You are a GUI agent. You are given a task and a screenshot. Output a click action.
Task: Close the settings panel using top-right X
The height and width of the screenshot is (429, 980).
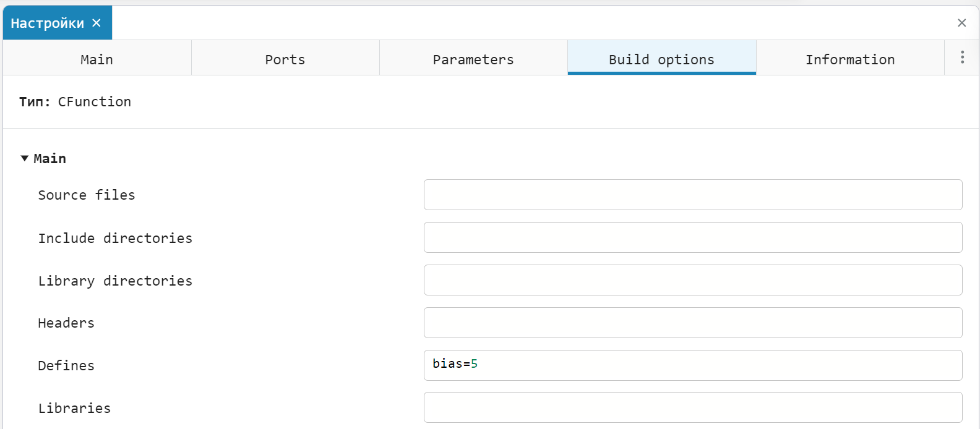[961, 23]
